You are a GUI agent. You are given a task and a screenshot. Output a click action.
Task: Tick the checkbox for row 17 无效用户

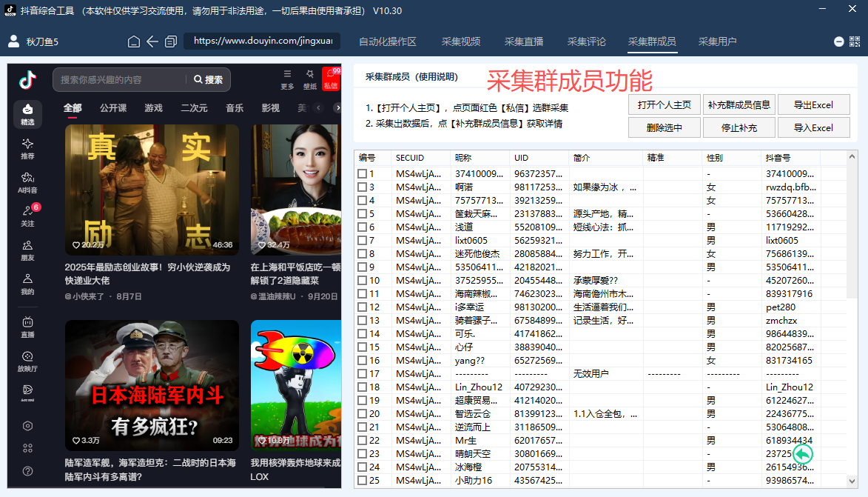click(362, 374)
